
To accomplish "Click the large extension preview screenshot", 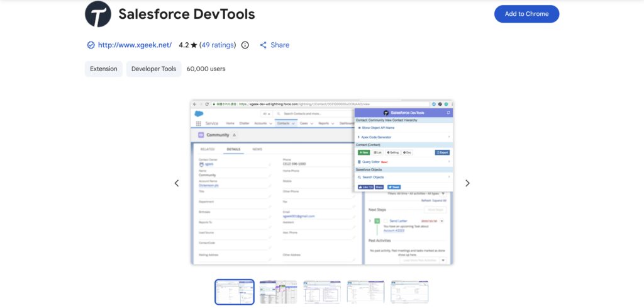I will tap(322, 182).
